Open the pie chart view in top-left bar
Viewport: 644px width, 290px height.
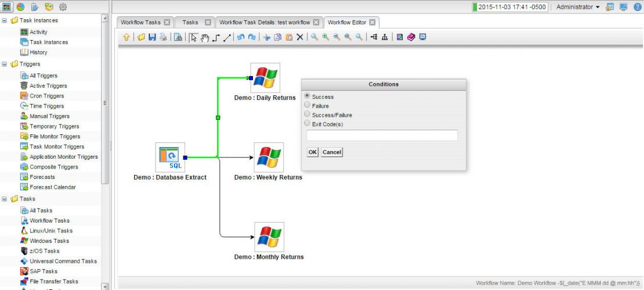pyautogui.click(x=20, y=6)
